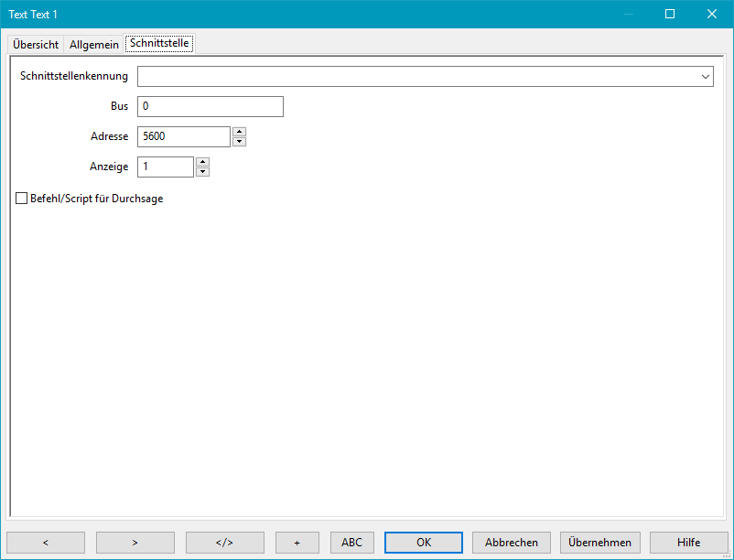Image resolution: width=734 pixels, height=560 pixels.
Task: Open help via Hilfe button
Action: (688, 543)
